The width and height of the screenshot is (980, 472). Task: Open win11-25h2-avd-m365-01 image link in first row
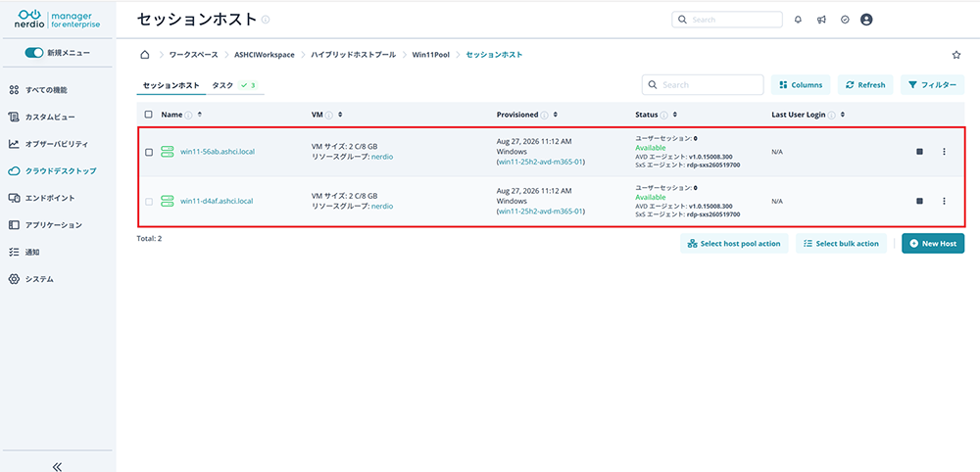(x=541, y=162)
